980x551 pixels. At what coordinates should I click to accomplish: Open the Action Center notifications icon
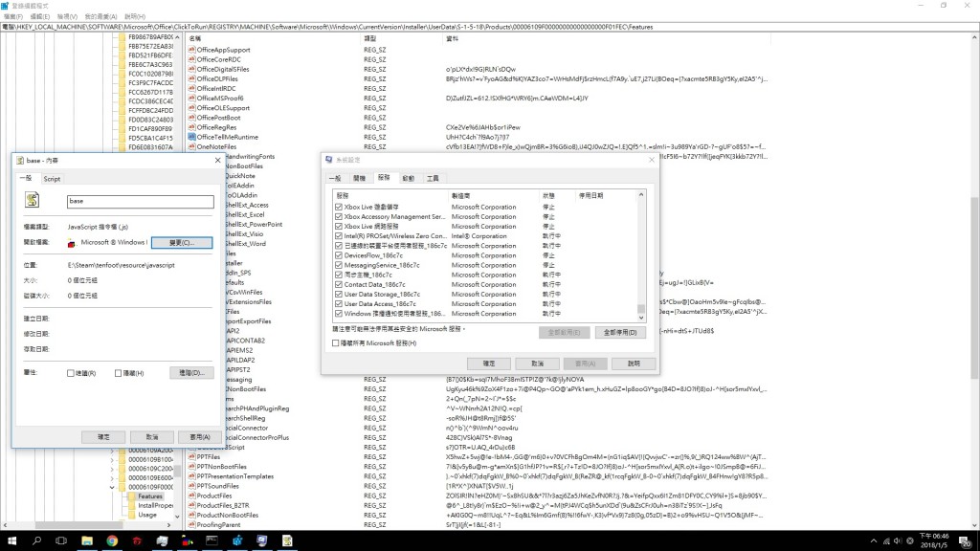coord(965,541)
